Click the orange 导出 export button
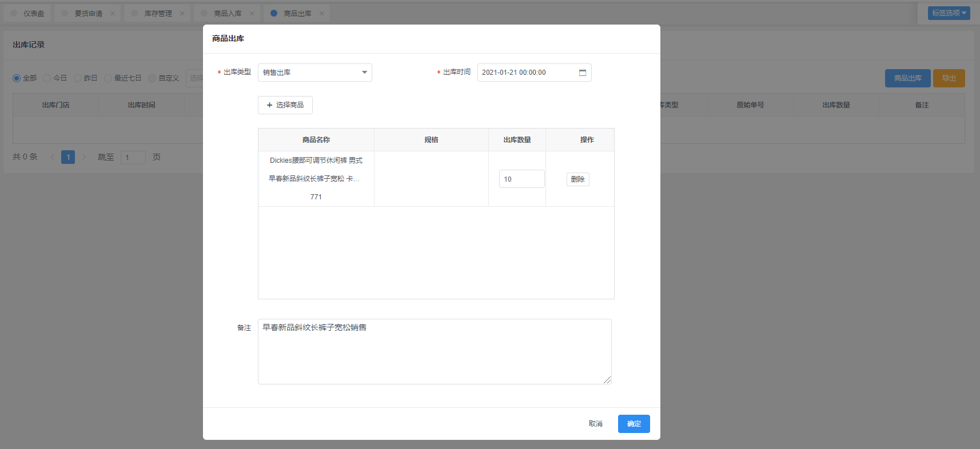The height and width of the screenshot is (449, 980). coord(949,78)
